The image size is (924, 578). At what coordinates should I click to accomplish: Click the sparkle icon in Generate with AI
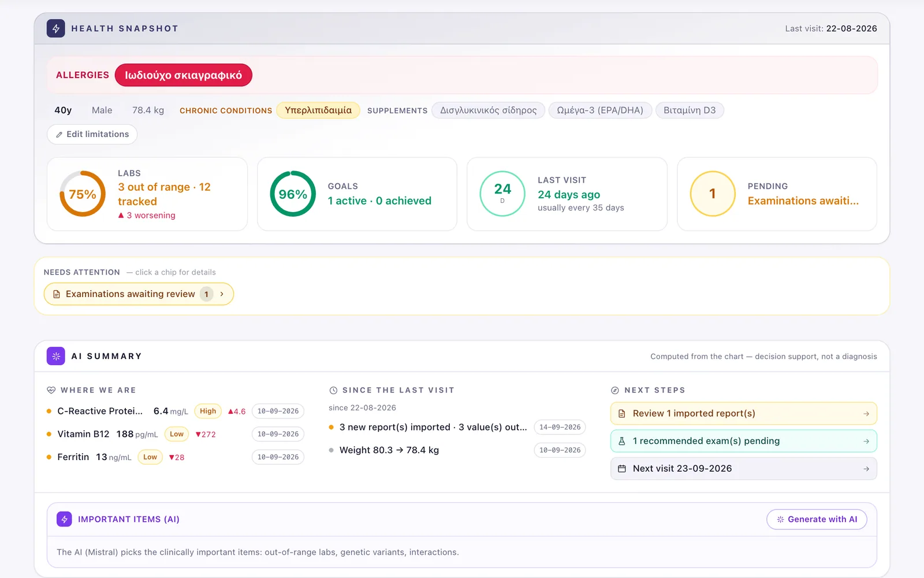[780, 519]
